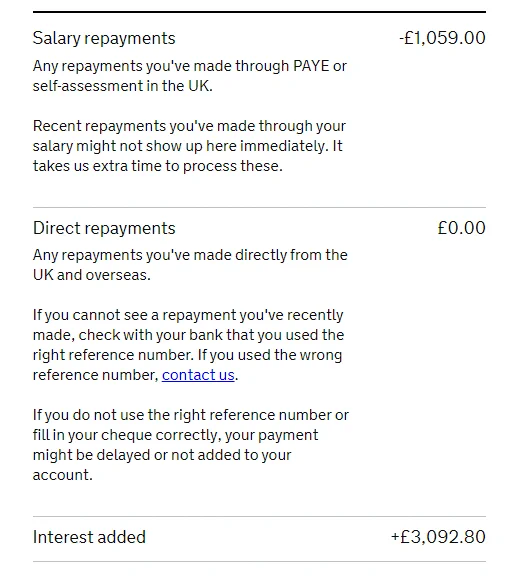This screenshot has height=585, width=527.
Task: Click the words 'reference number,' before contact us
Action: pyautogui.click(x=96, y=375)
